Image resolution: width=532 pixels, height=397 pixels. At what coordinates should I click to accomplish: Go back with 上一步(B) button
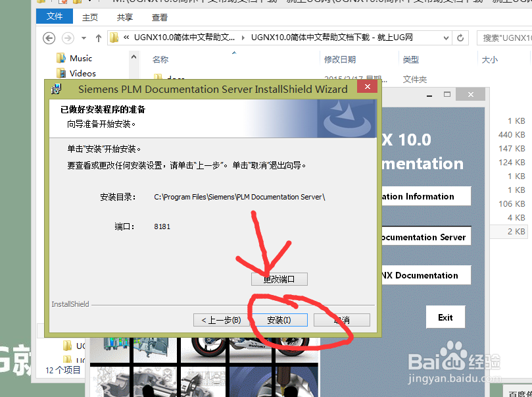pos(221,320)
